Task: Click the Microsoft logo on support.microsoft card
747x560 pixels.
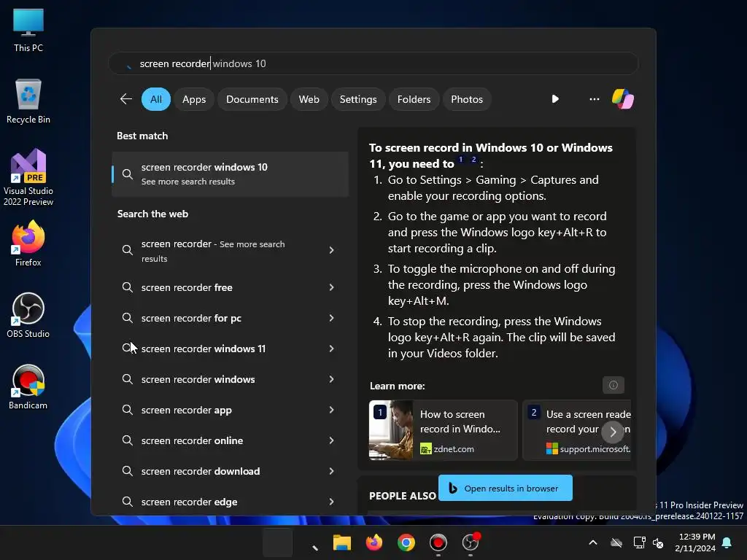Action: point(551,448)
